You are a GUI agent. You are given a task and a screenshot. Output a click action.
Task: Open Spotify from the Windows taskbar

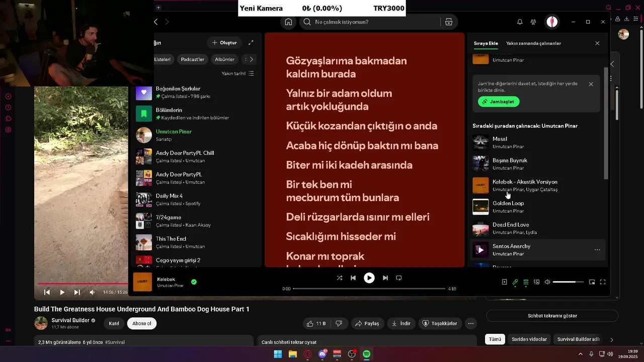point(367,354)
